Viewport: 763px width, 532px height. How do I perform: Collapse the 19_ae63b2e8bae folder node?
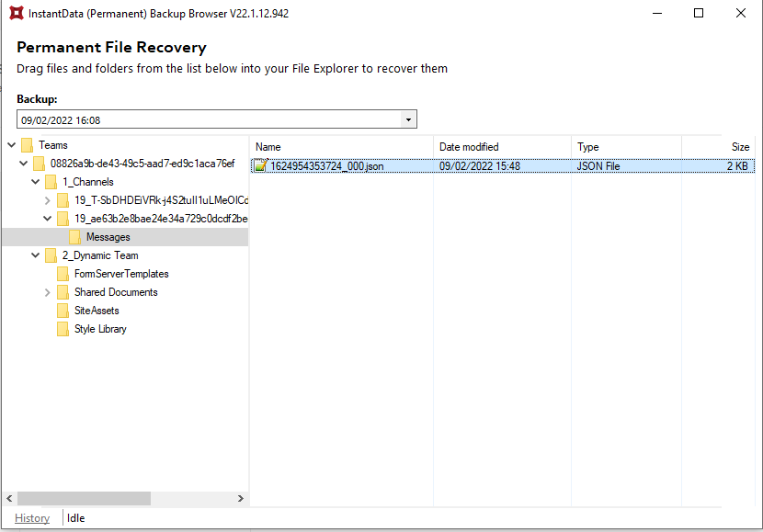point(47,219)
